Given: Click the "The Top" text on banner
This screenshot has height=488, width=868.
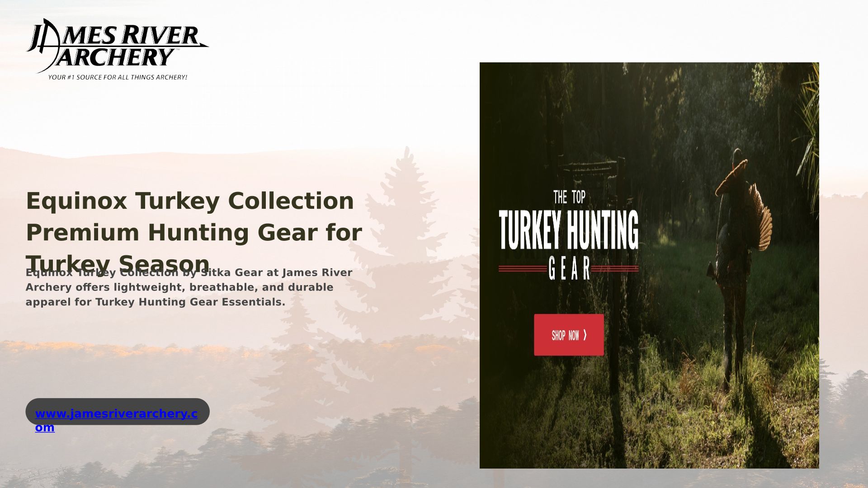Looking at the screenshot, I should coord(569,197).
